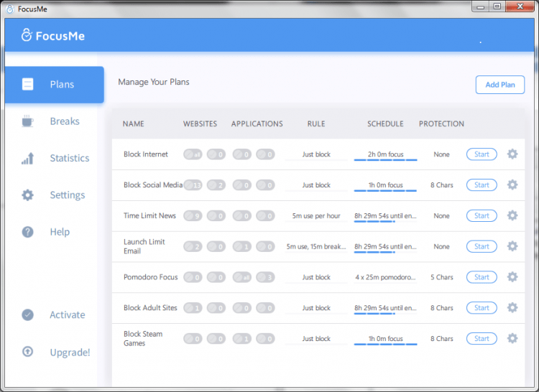
Task: Click the Activate checkmark icon
Action: 27,314
